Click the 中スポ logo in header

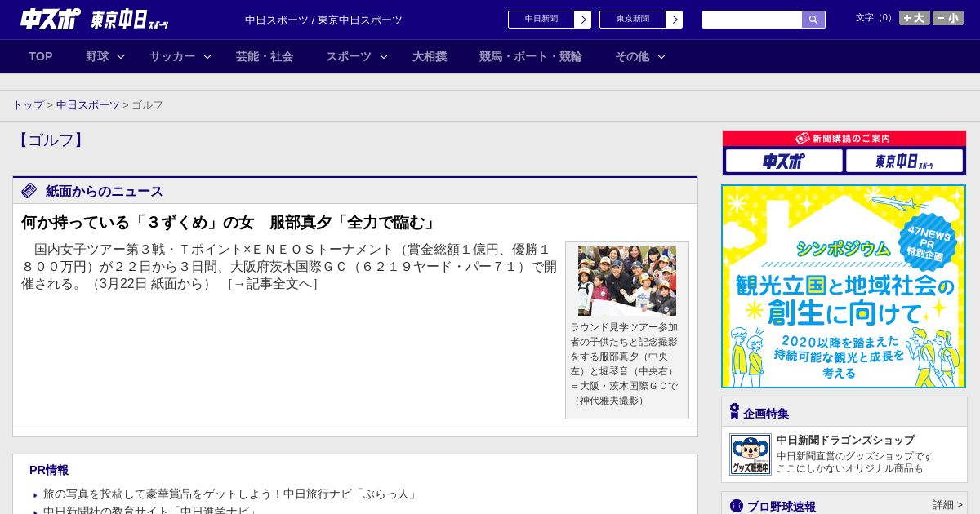(50, 19)
